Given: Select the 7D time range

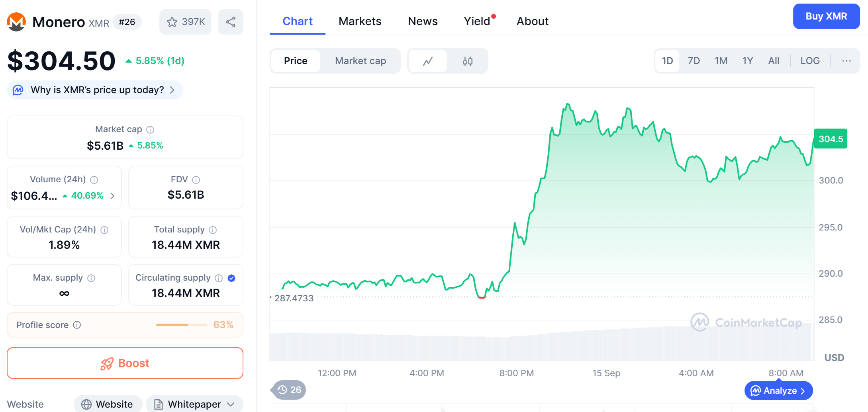Looking at the screenshot, I should point(694,61).
